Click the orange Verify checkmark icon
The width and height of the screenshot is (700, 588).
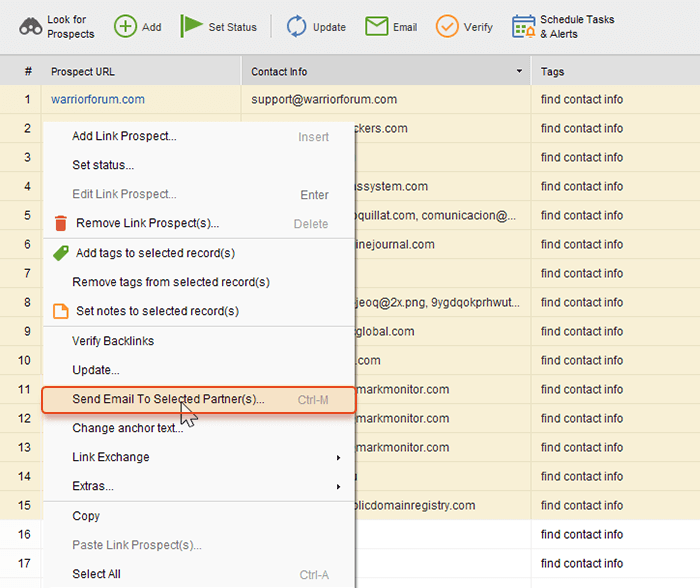coord(447,26)
